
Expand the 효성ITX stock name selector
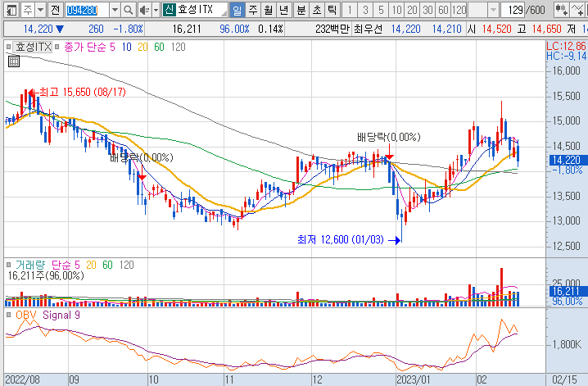(x=224, y=12)
